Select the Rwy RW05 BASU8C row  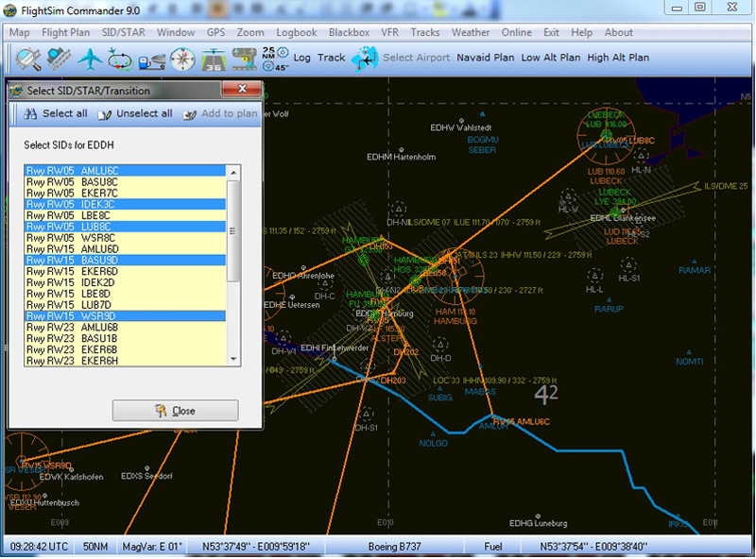tap(125, 182)
